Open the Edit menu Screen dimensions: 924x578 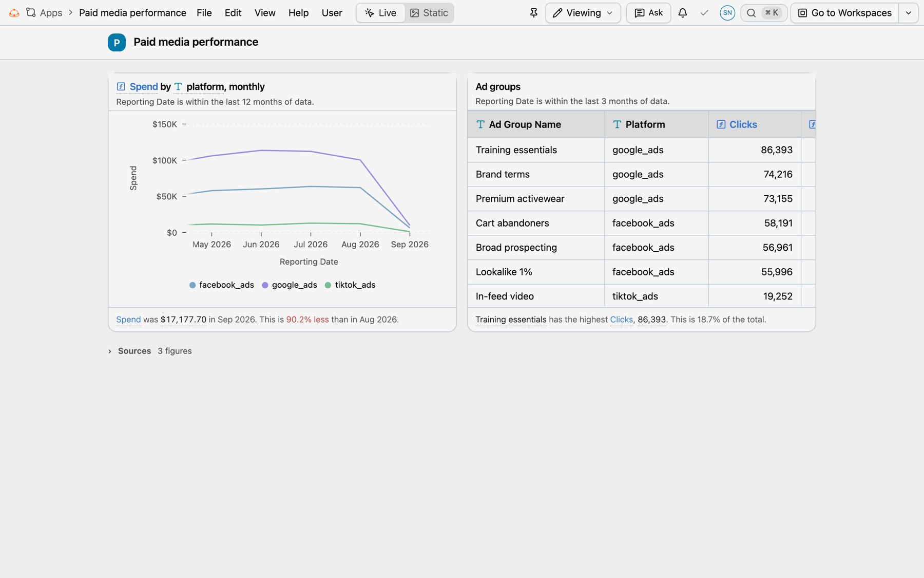click(x=233, y=13)
